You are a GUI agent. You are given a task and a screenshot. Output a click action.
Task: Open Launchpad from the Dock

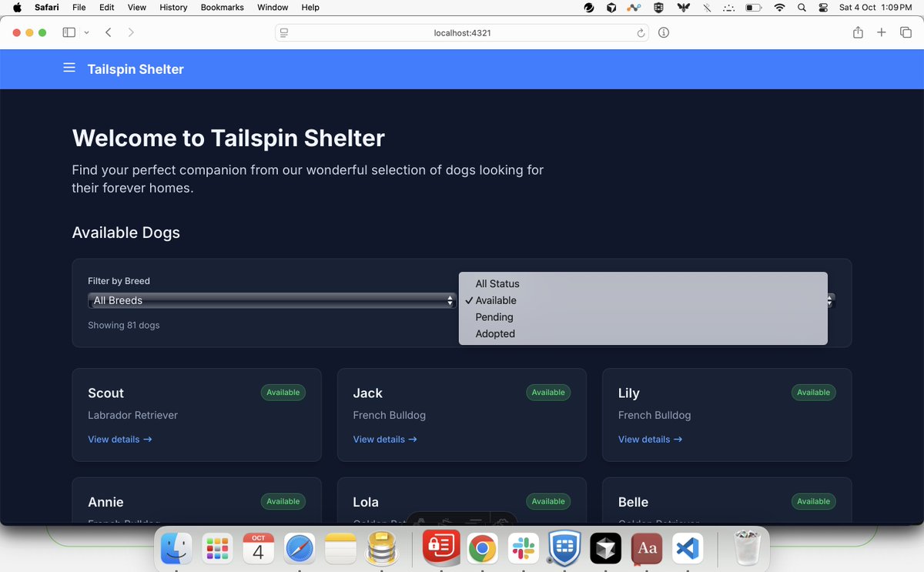click(x=217, y=549)
